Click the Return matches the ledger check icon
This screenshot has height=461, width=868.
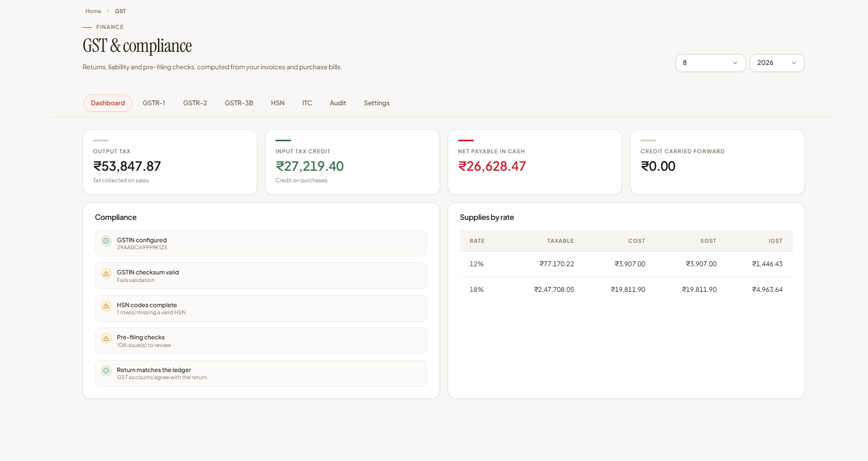(x=106, y=371)
